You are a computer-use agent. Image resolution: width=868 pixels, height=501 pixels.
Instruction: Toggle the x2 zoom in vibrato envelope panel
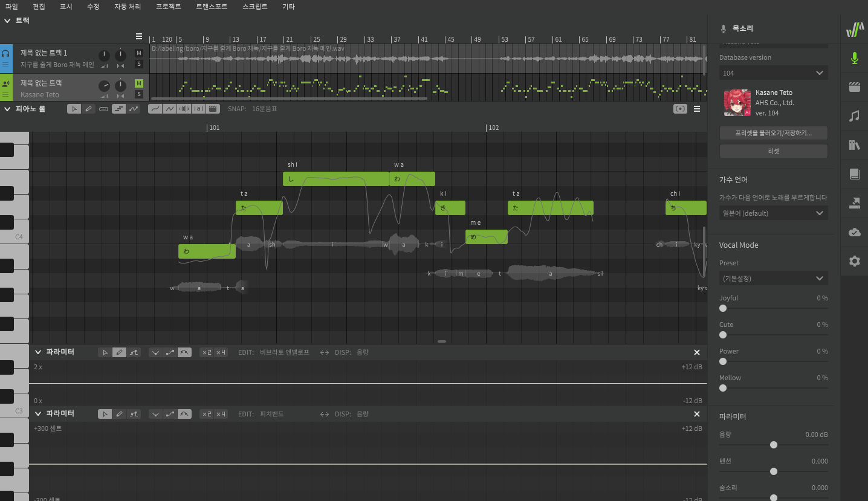point(207,352)
